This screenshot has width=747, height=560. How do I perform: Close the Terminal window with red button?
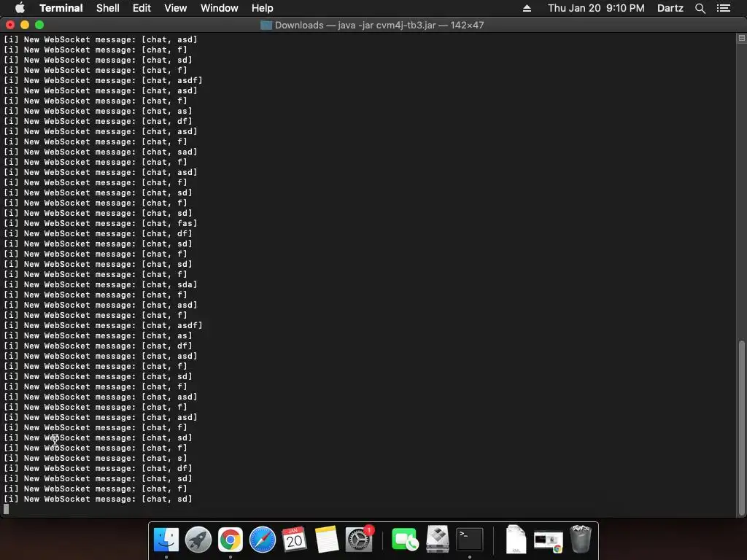pyautogui.click(x=10, y=25)
